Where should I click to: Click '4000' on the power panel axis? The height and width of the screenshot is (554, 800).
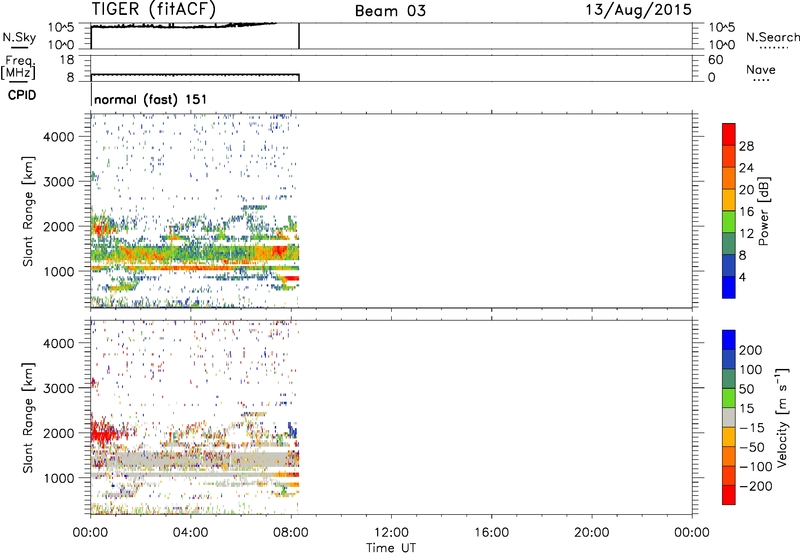pyautogui.click(x=58, y=137)
